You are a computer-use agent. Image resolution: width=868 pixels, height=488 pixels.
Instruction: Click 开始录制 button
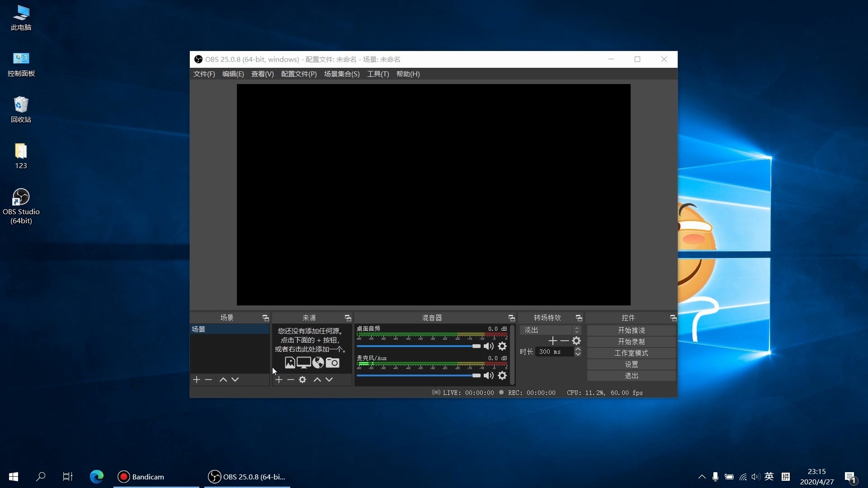631,342
